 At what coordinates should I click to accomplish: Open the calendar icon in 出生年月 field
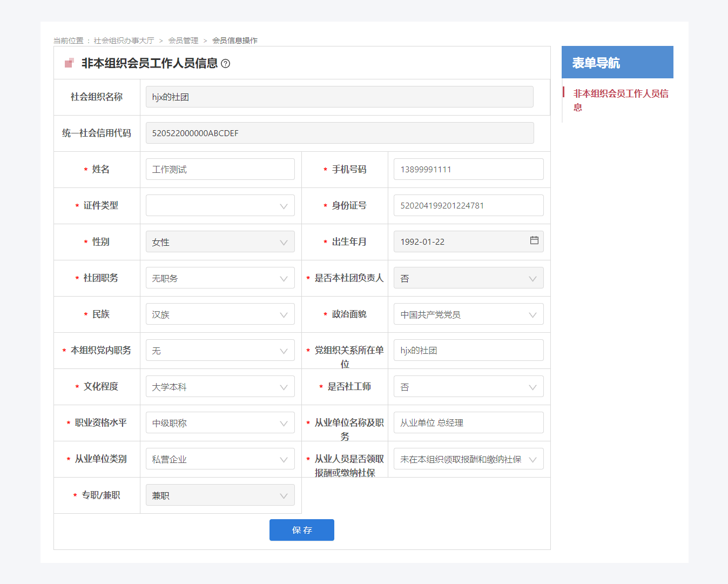click(x=534, y=240)
